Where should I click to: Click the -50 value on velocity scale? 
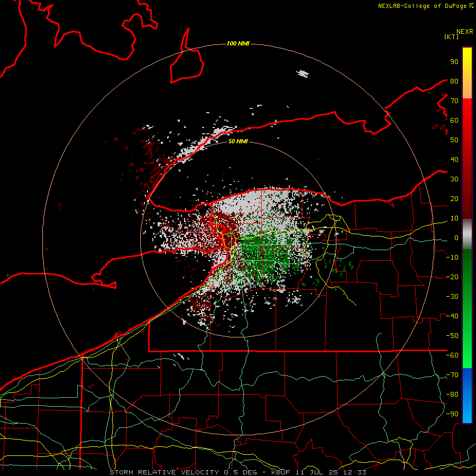pos(452,335)
